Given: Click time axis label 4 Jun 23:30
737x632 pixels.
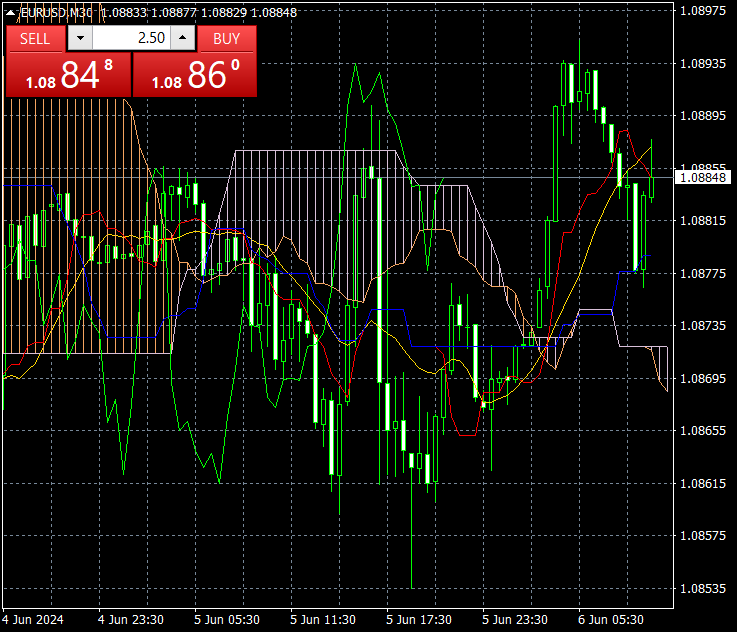Looking at the screenshot, I should (131, 620).
